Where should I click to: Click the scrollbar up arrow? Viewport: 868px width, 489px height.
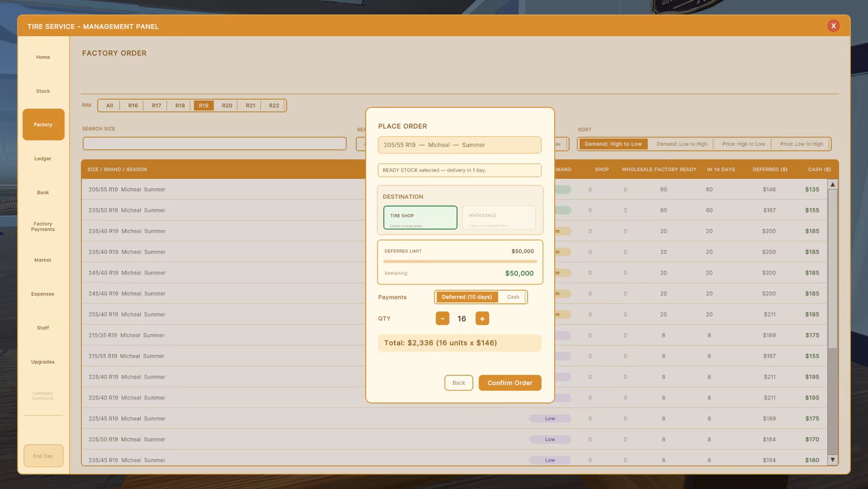[x=832, y=184]
